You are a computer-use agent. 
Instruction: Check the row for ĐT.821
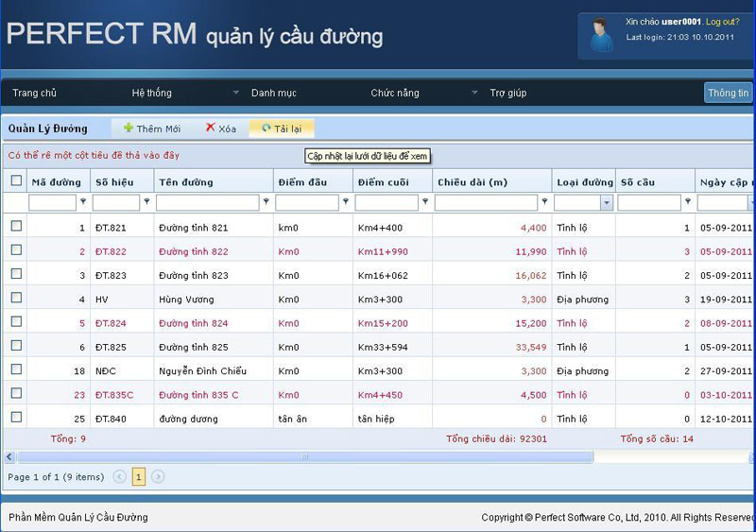[16, 226]
